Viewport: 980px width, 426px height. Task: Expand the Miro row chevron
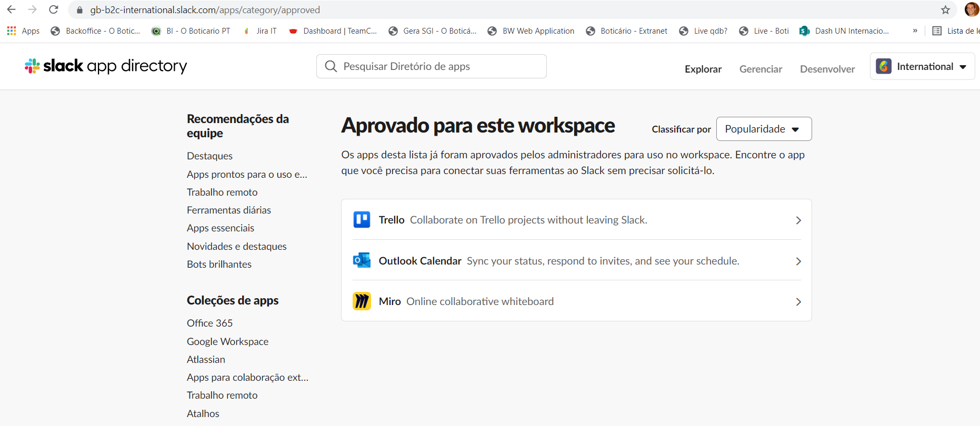798,302
